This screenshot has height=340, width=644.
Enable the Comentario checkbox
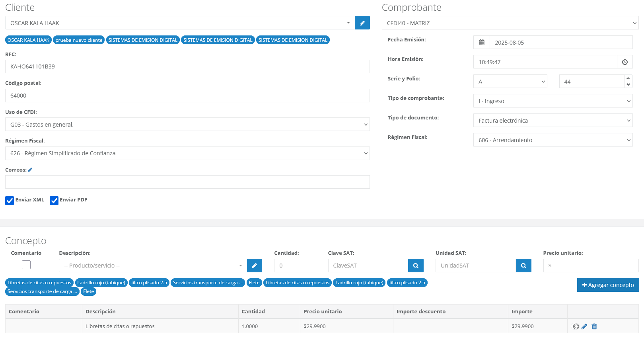click(x=26, y=265)
